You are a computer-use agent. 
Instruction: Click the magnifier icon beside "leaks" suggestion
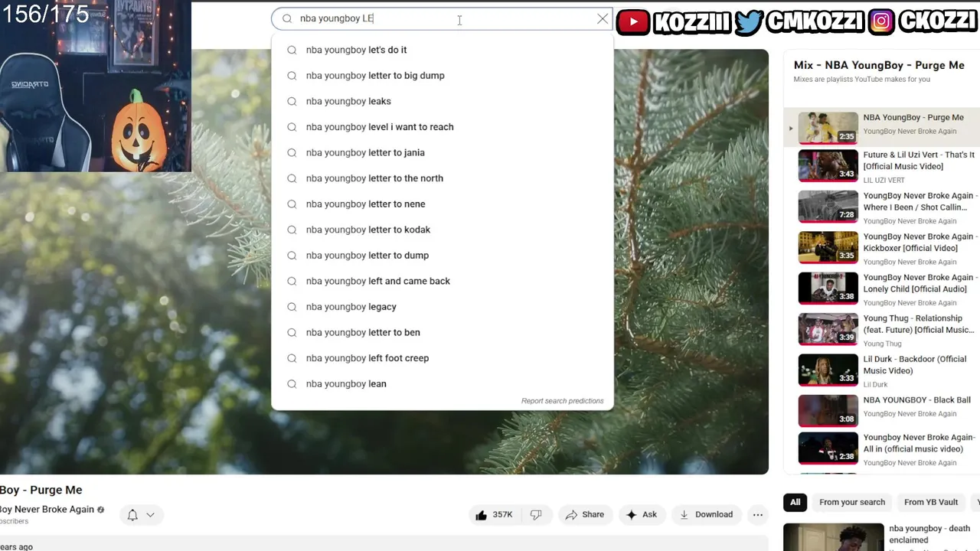pyautogui.click(x=292, y=101)
